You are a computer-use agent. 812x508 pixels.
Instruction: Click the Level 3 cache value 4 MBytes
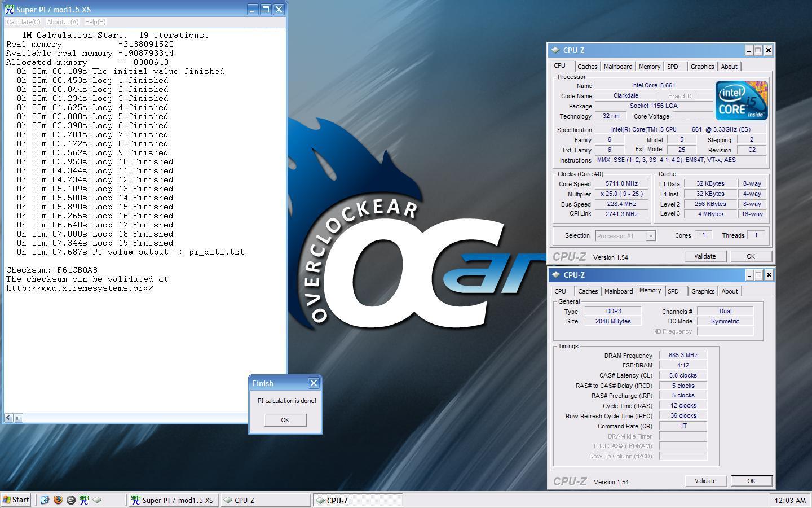(x=710, y=214)
